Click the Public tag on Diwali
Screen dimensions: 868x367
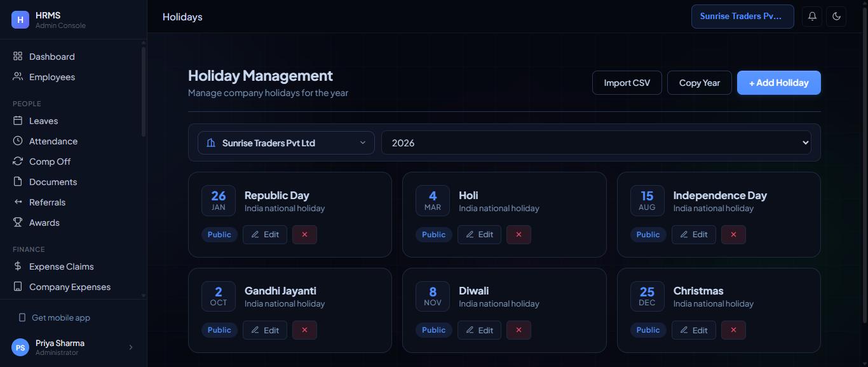(x=433, y=330)
